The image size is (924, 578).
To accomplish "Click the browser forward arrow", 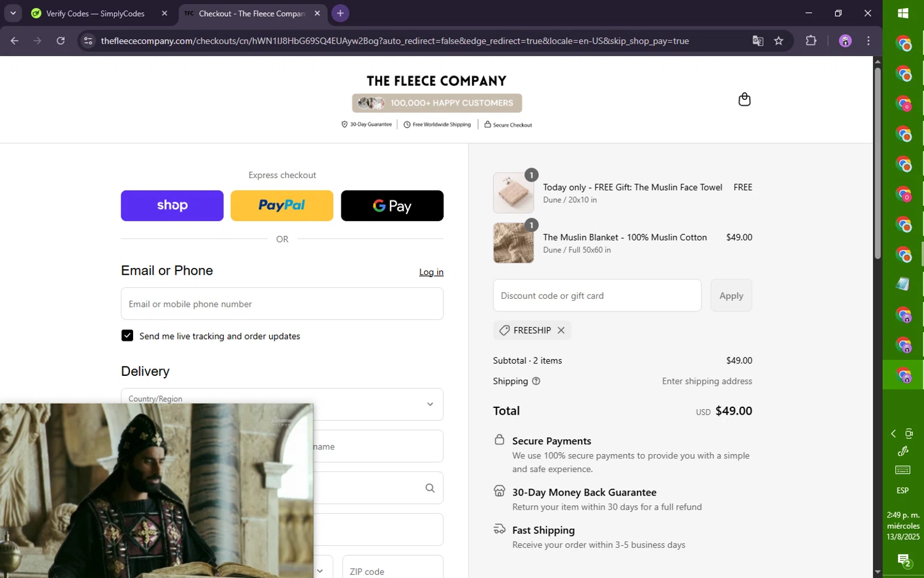I will [x=38, y=41].
